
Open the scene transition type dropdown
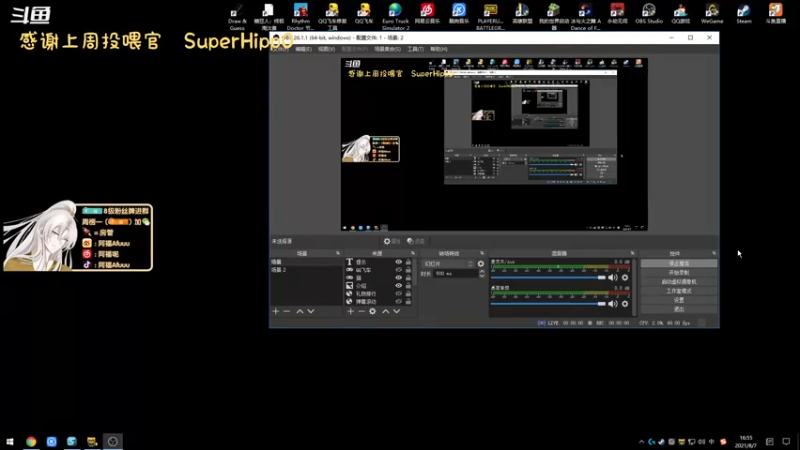click(448, 264)
